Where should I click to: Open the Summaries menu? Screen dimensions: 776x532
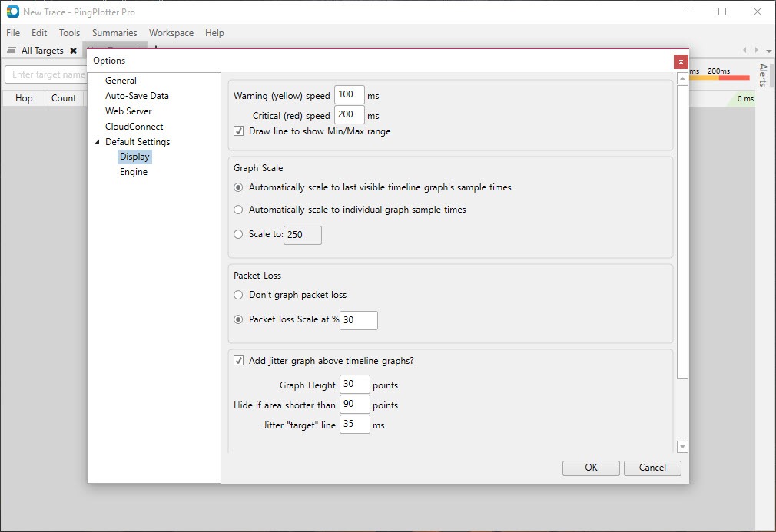(x=114, y=33)
